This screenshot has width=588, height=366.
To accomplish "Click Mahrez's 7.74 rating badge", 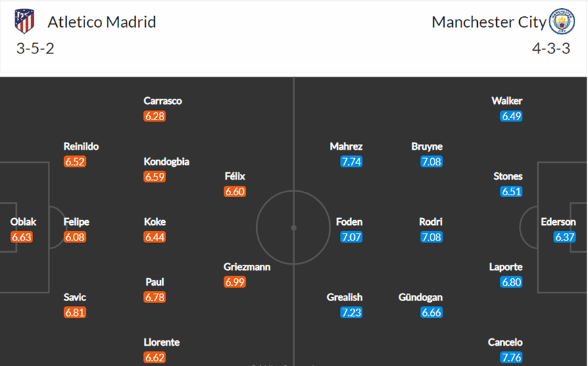I will pyautogui.click(x=351, y=162).
